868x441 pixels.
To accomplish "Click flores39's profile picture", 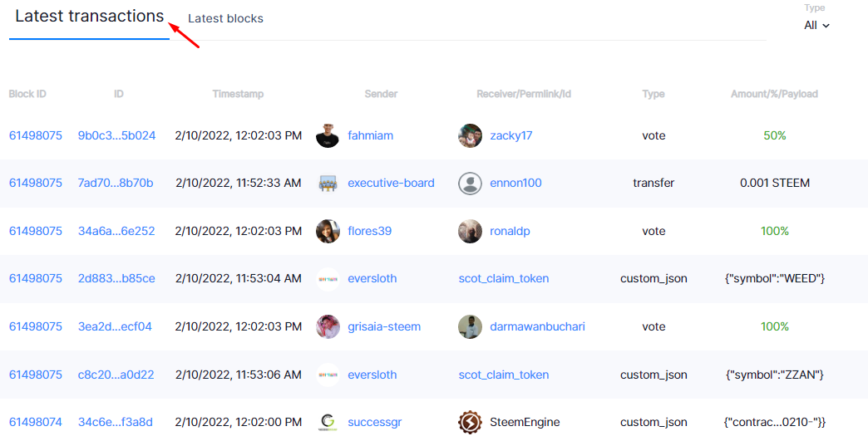I will pyautogui.click(x=328, y=231).
